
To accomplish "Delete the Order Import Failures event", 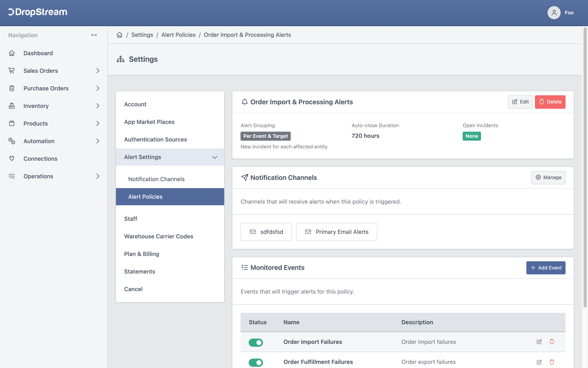I will 552,342.
